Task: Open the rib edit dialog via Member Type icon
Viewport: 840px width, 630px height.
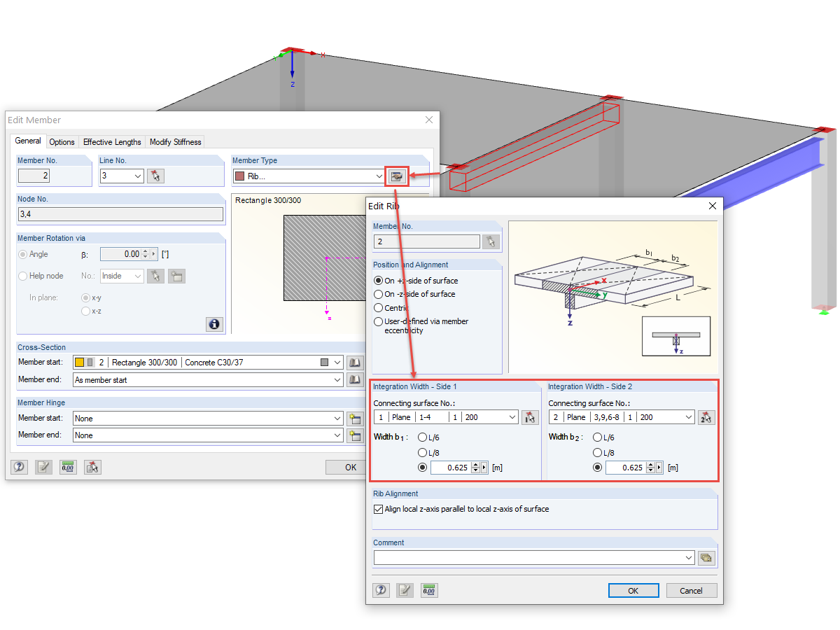Action: (x=397, y=176)
